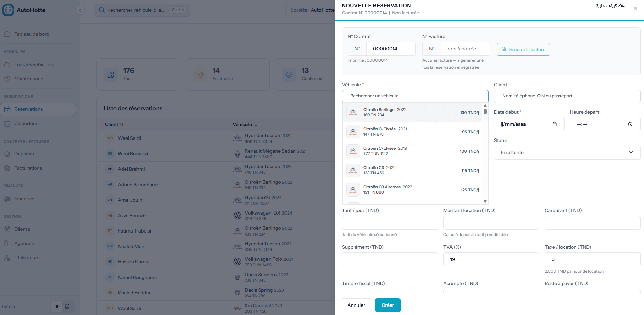Click the Créer button
The image size is (644, 315).
[388, 305]
